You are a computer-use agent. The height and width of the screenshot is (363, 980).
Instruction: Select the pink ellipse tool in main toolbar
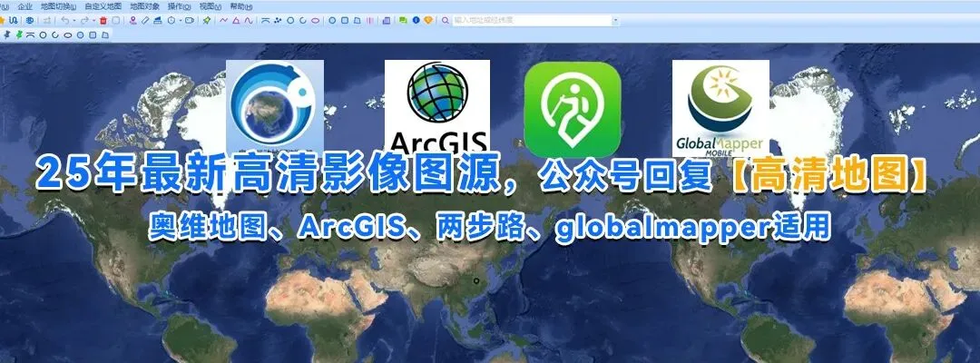point(316,20)
